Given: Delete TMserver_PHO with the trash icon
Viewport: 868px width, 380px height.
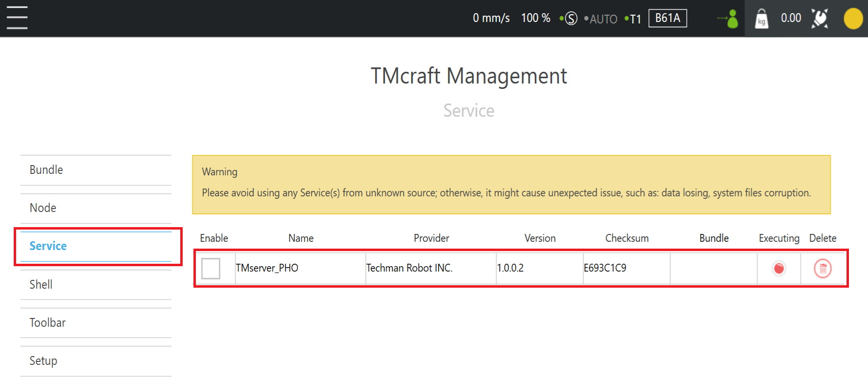Looking at the screenshot, I should pyautogui.click(x=823, y=268).
